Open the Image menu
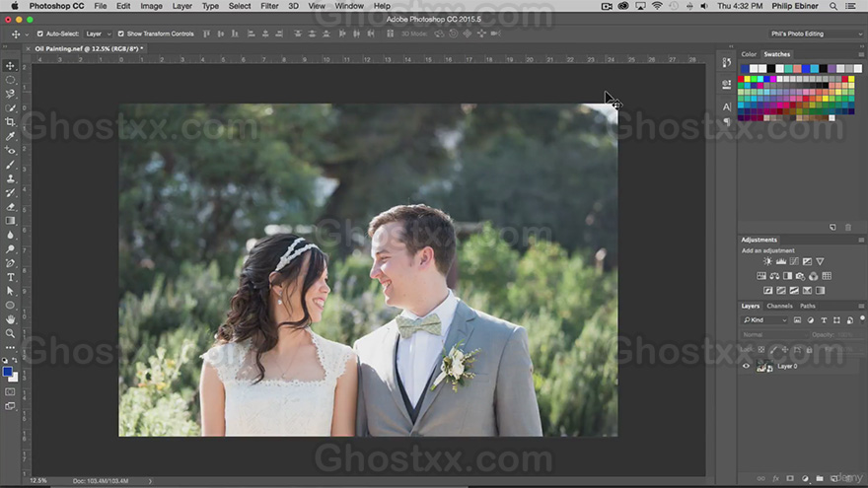This screenshot has height=488, width=868. 151,6
